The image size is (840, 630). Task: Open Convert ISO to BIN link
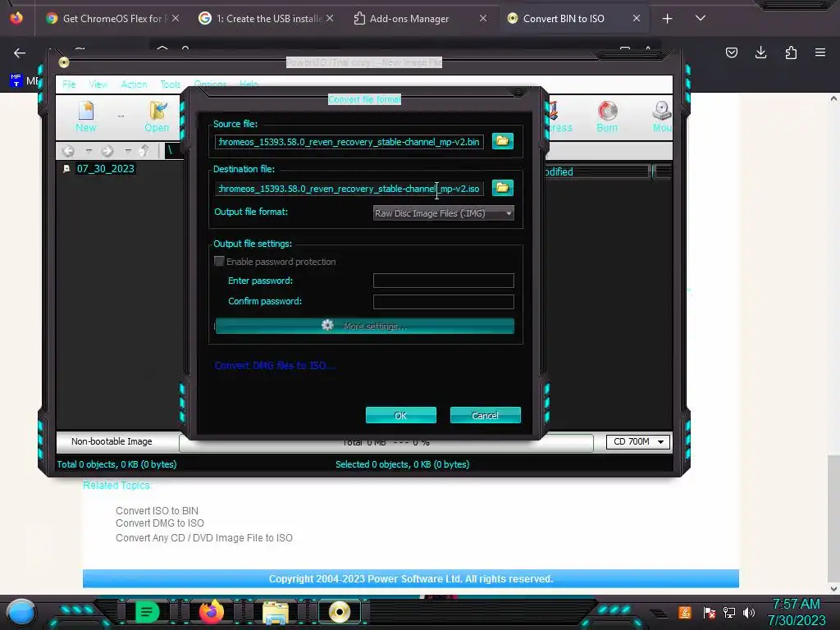[157, 510]
